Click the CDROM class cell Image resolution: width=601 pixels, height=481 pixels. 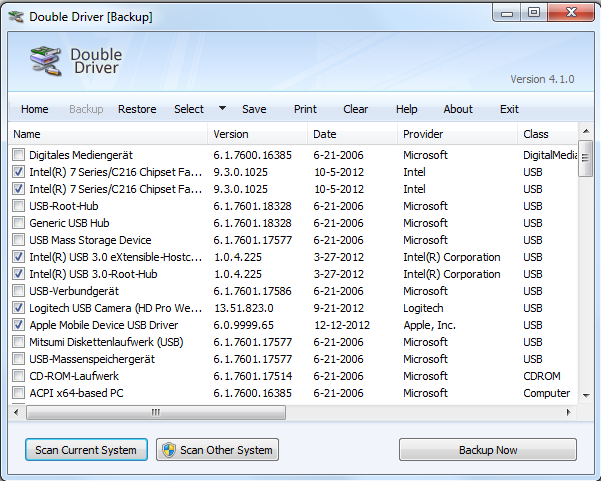(542, 376)
